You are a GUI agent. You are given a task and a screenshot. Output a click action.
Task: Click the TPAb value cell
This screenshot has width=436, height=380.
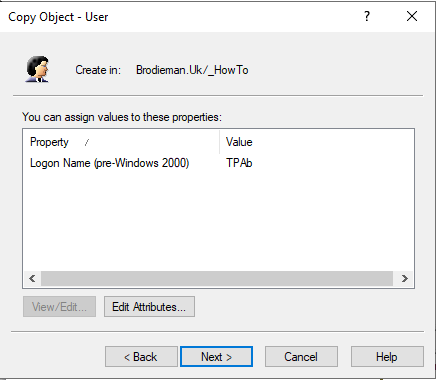(x=239, y=163)
